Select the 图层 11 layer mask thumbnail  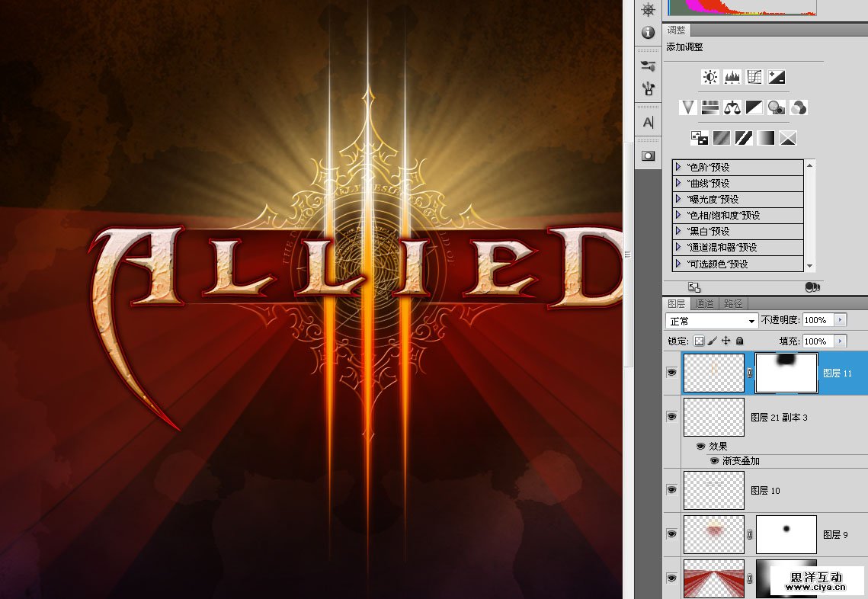(x=786, y=373)
